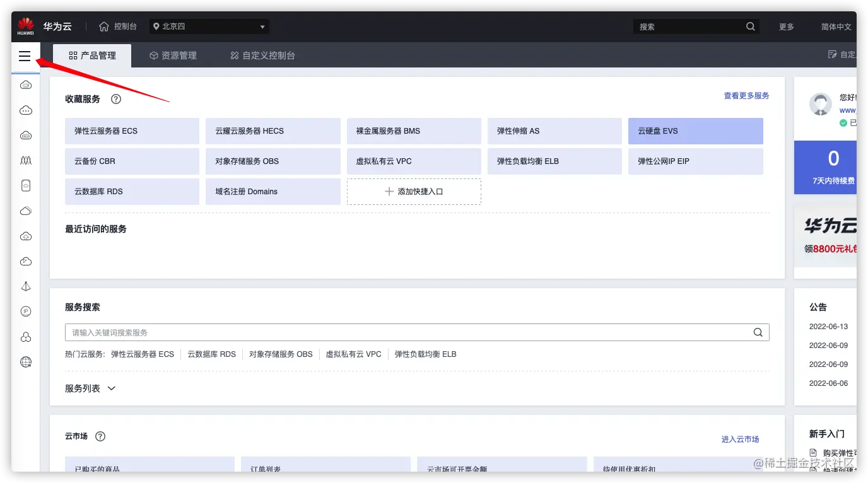Click the globe Domains sidebar icon
The width and height of the screenshot is (868, 483).
click(26, 363)
